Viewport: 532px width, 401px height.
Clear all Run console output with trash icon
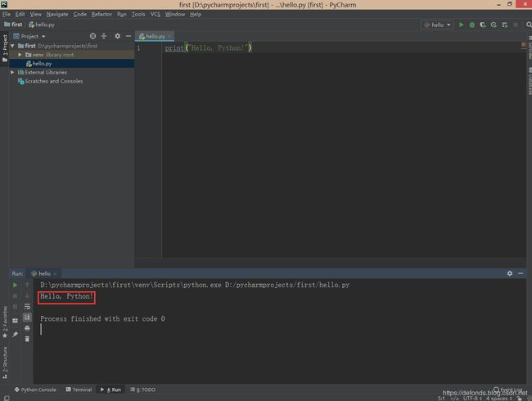27,339
